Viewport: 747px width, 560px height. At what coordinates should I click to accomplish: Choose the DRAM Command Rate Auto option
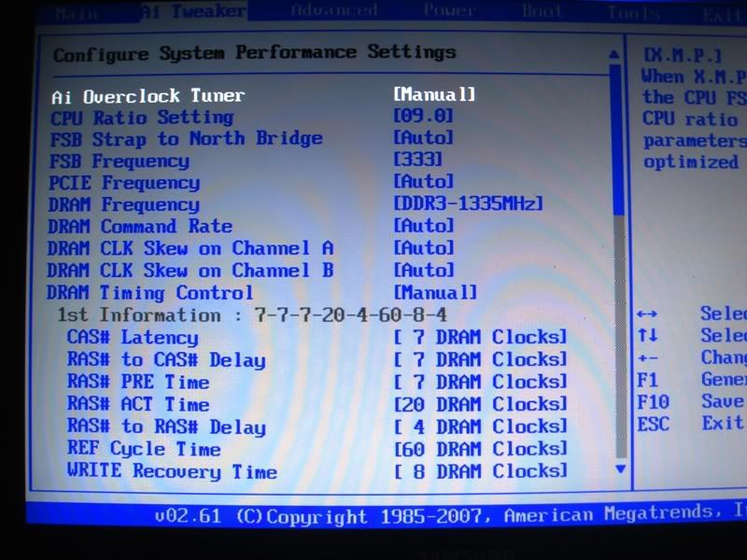(423, 226)
